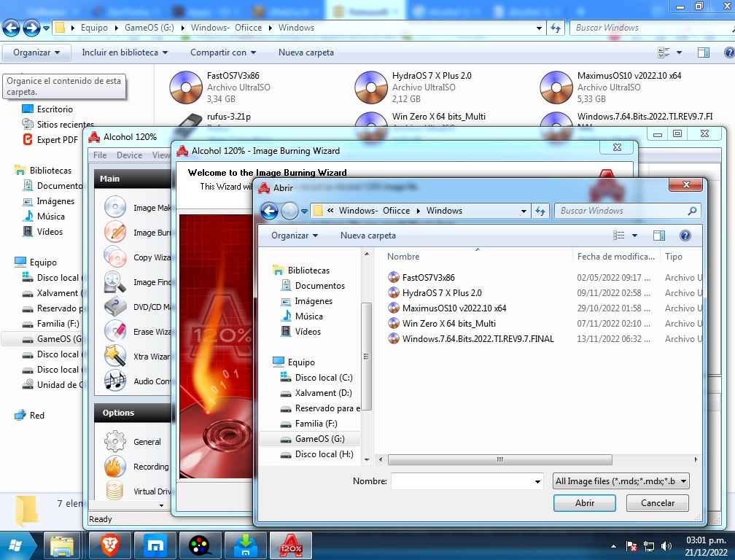Open FastOS7V3x86 ISO in Explorer window
This screenshot has height=560, width=735.
click(x=219, y=87)
